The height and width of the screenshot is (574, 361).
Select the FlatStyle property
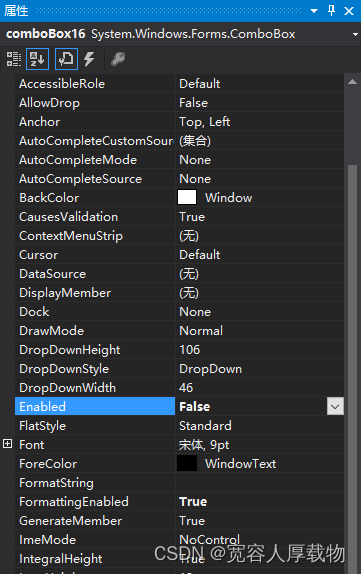42,426
